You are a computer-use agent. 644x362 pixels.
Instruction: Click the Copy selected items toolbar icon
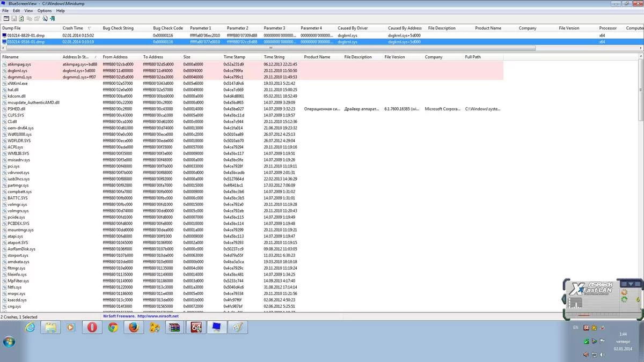coord(30,18)
